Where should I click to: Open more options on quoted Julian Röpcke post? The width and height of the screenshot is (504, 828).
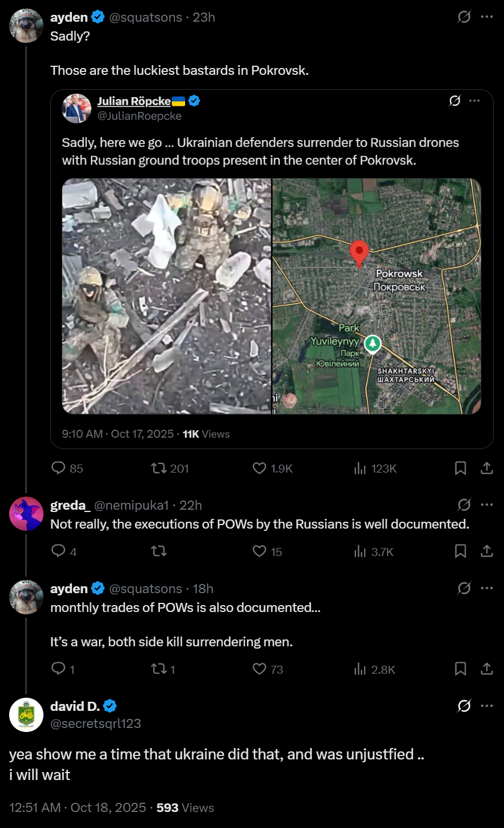(474, 101)
